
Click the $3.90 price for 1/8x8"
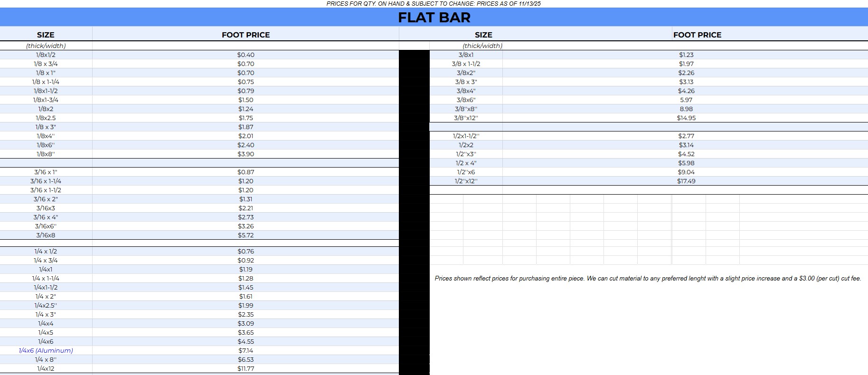(x=245, y=154)
